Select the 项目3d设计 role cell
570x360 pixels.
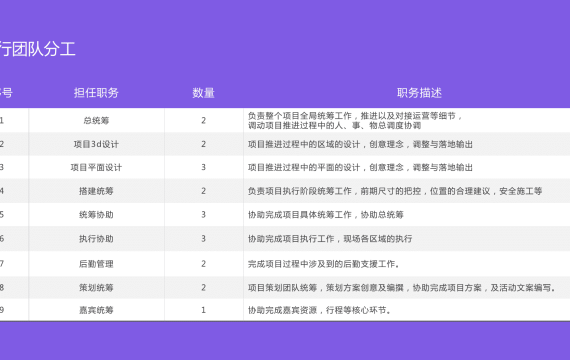tap(96, 144)
